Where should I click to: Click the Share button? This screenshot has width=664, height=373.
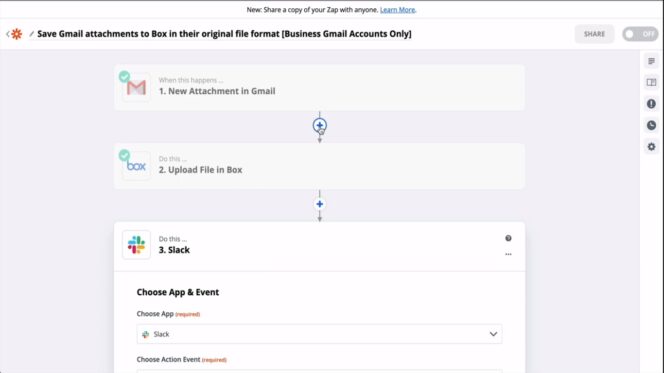[594, 34]
